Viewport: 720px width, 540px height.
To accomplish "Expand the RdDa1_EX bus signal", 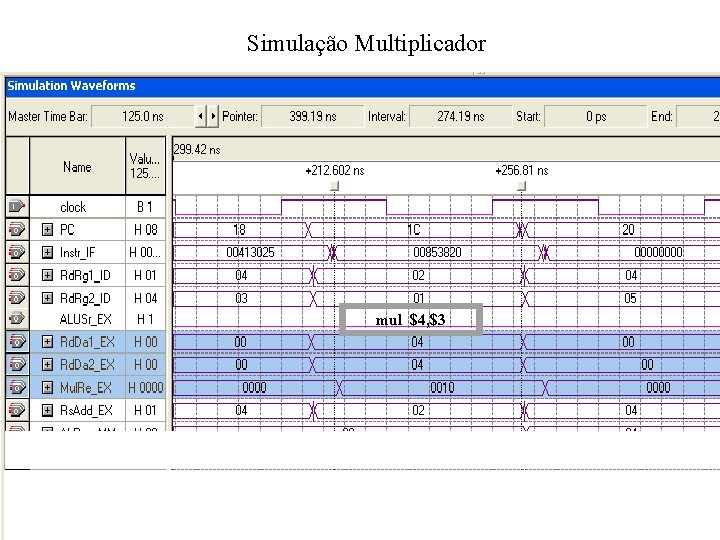I will click(x=47, y=342).
